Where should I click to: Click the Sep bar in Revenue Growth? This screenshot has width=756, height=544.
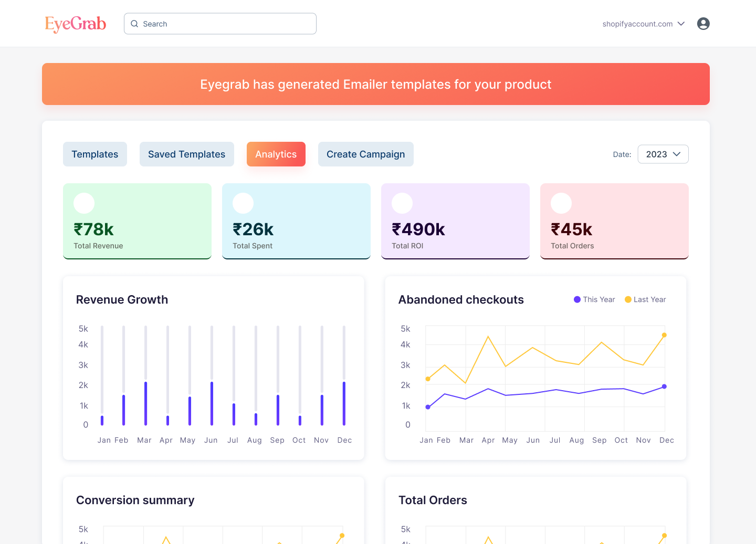click(x=278, y=410)
